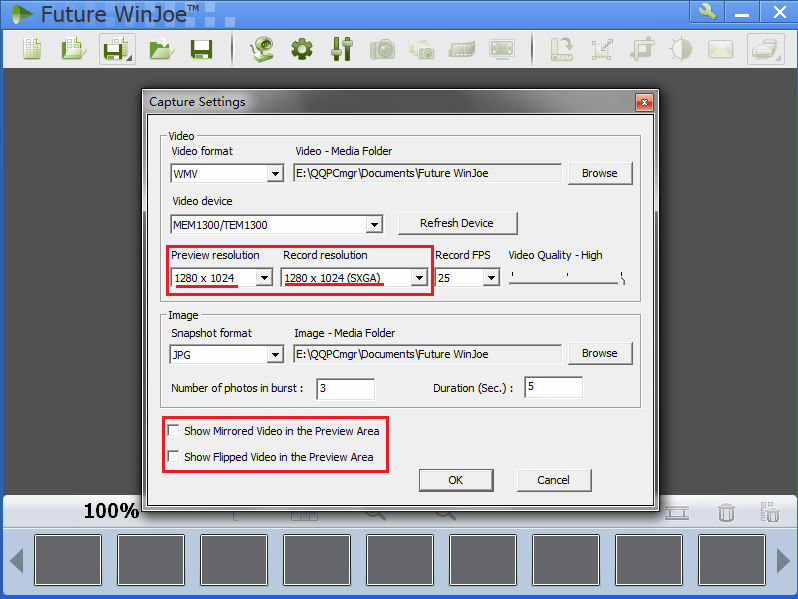Click the snapshot camera icon
Screen dimensions: 798x599
[382, 49]
